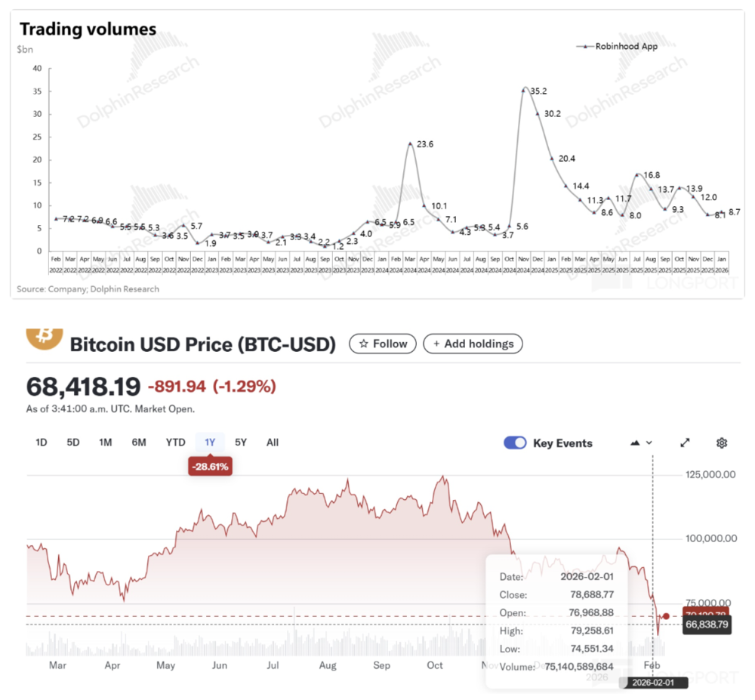
Task: Open chart type dropdown chevron
Action: tap(649, 443)
